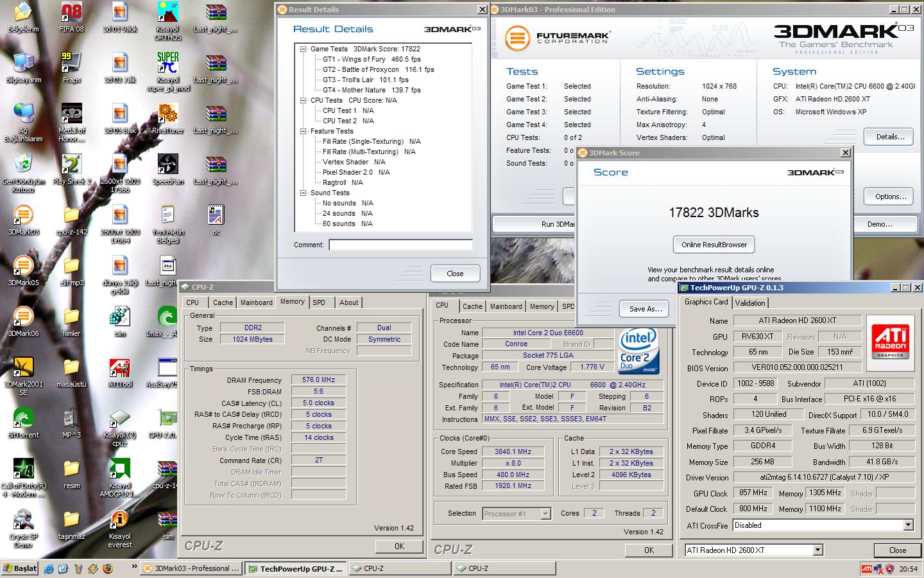Screen dimensions: 924x578
Task: Click the 60 sounds N/A row
Action: [348, 223]
